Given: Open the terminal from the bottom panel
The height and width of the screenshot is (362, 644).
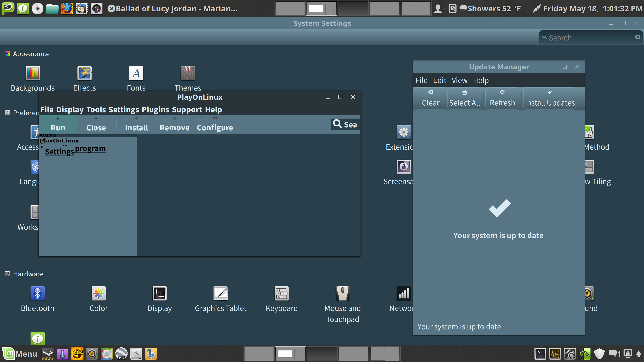Looking at the screenshot, I should coord(540,354).
